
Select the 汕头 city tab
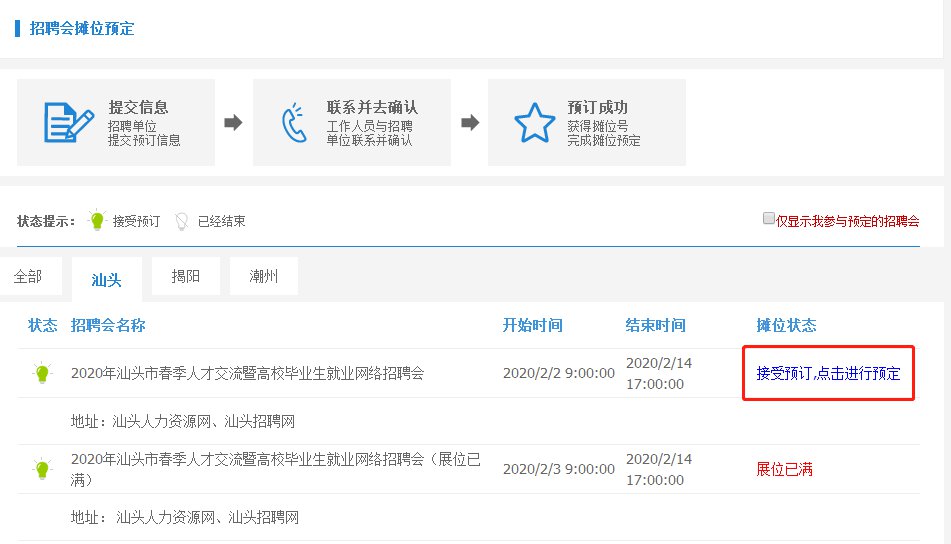click(106, 280)
